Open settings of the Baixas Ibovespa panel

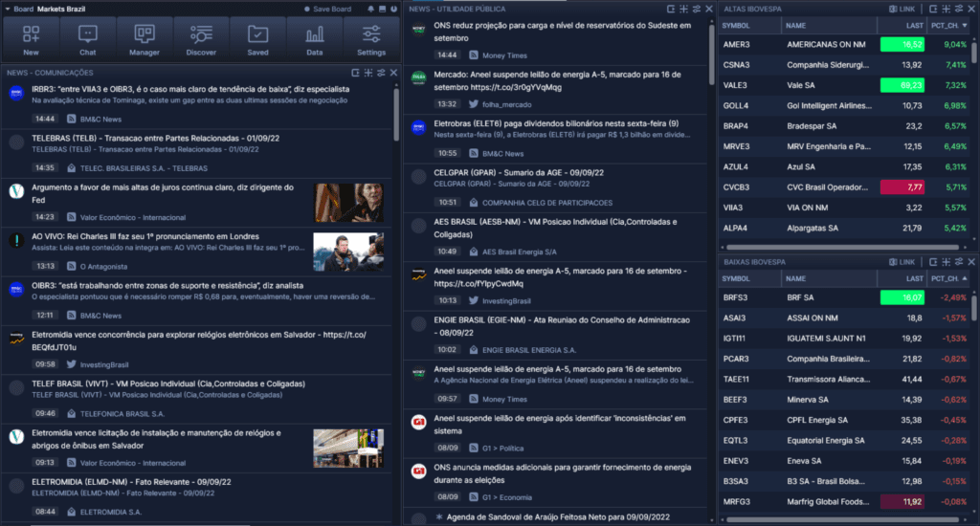[x=959, y=262]
